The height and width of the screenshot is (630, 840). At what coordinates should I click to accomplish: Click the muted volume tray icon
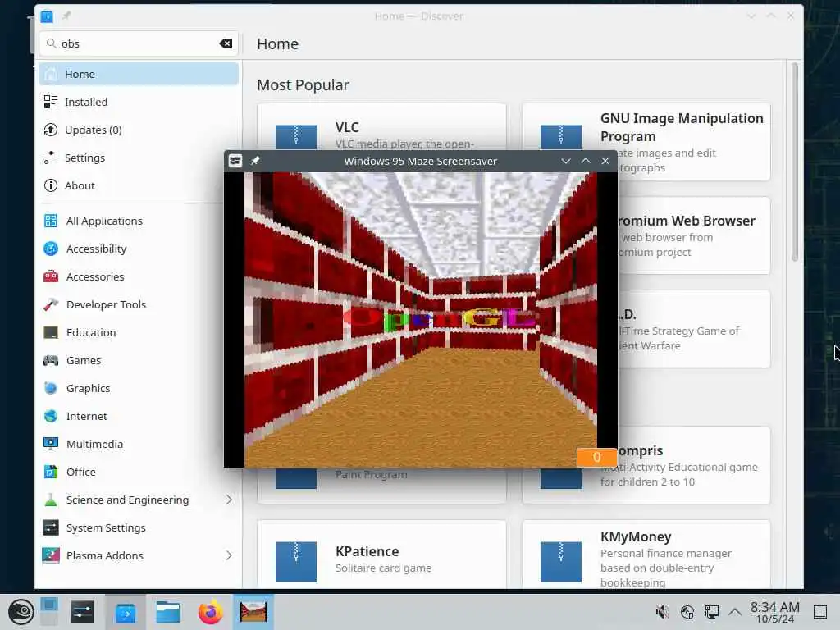pyautogui.click(x=663, y=612)
